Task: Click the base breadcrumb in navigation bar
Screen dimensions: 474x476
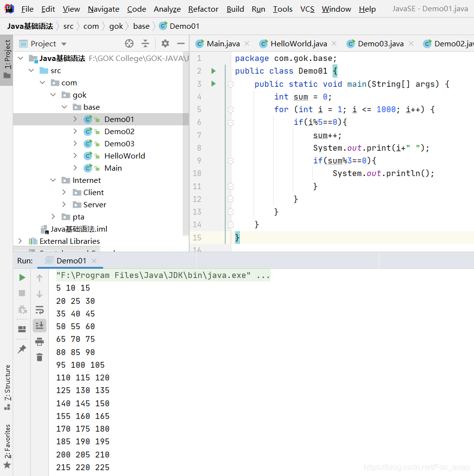Action: coord(141,26)
